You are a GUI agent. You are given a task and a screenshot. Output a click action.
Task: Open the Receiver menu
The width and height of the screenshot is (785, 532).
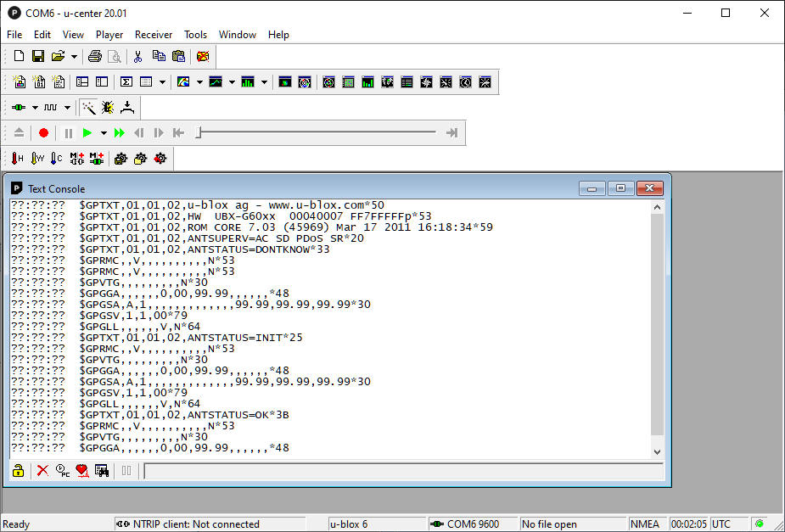tap(154, 35)
